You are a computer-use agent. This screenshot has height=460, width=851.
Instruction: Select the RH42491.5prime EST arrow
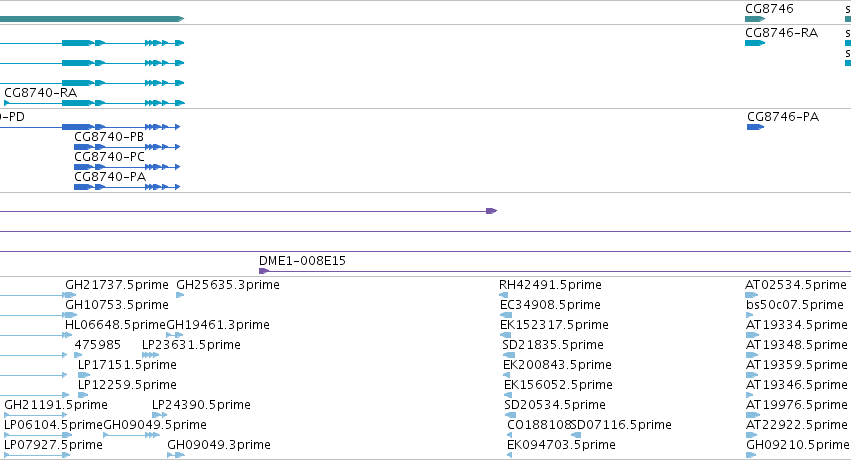[x=503, y=295]
